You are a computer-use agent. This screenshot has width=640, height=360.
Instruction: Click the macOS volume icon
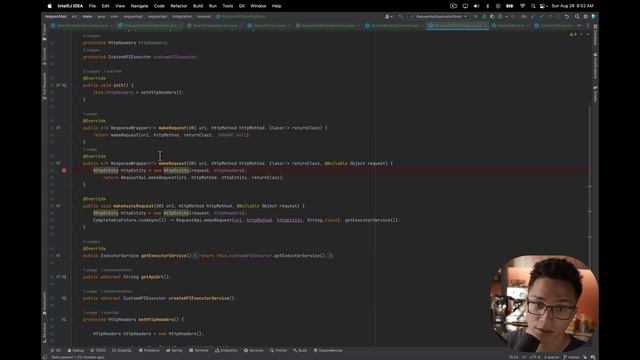[x=476, y=6]
